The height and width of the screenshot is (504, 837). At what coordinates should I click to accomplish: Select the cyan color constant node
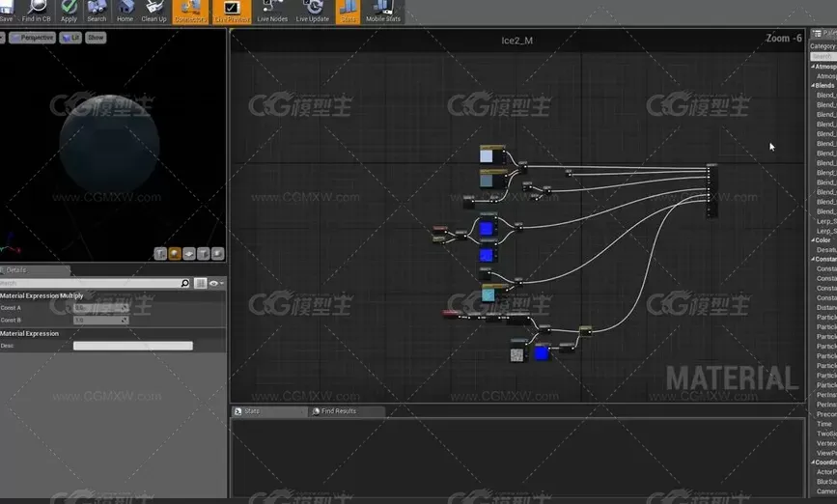494,294
